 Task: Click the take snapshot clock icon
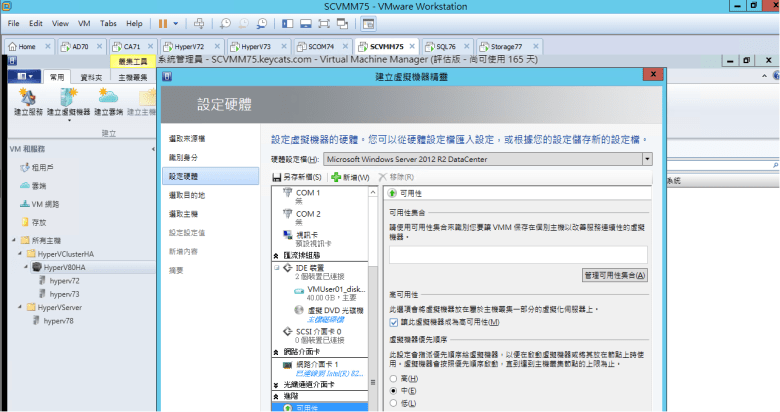[x=226, y=22]
